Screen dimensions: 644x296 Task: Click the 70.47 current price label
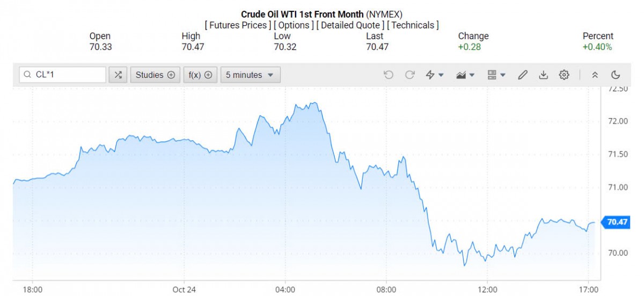pyautogui.click(x=617, y=222)
